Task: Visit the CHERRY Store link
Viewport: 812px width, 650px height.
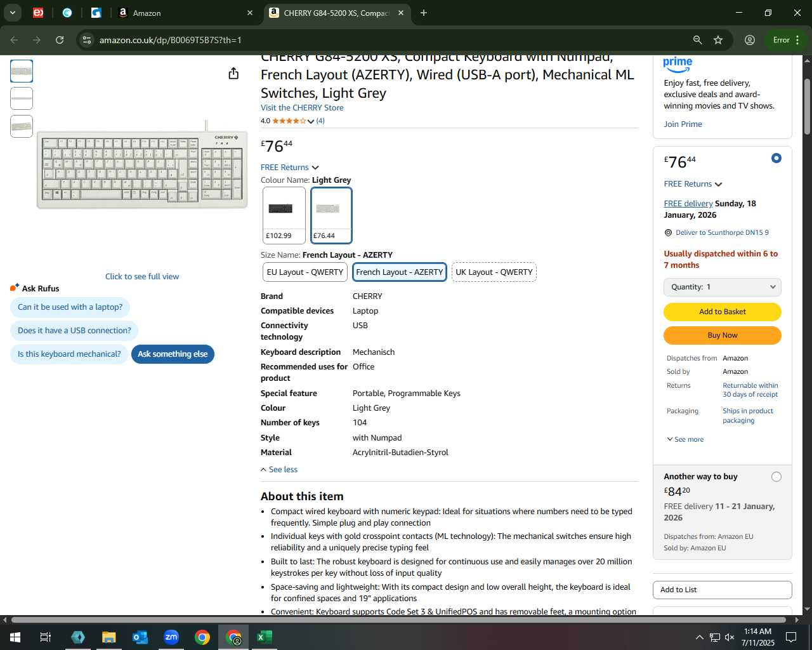Action: click(302, 108)
